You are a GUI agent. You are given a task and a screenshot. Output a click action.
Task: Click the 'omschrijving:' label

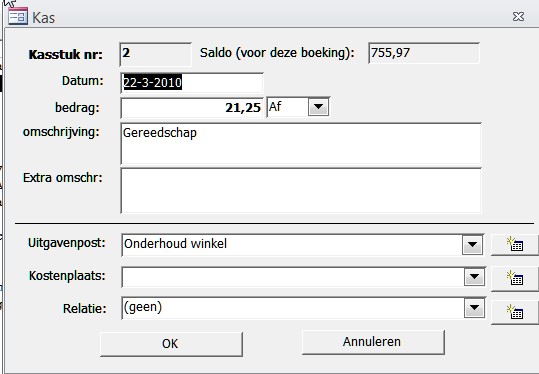coord(61,132)
